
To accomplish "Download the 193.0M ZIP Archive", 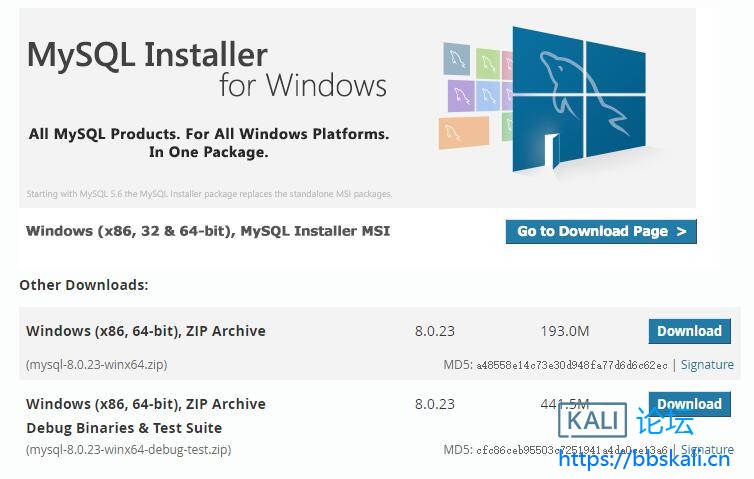I will pyautogui.click(x=689, y=331).
